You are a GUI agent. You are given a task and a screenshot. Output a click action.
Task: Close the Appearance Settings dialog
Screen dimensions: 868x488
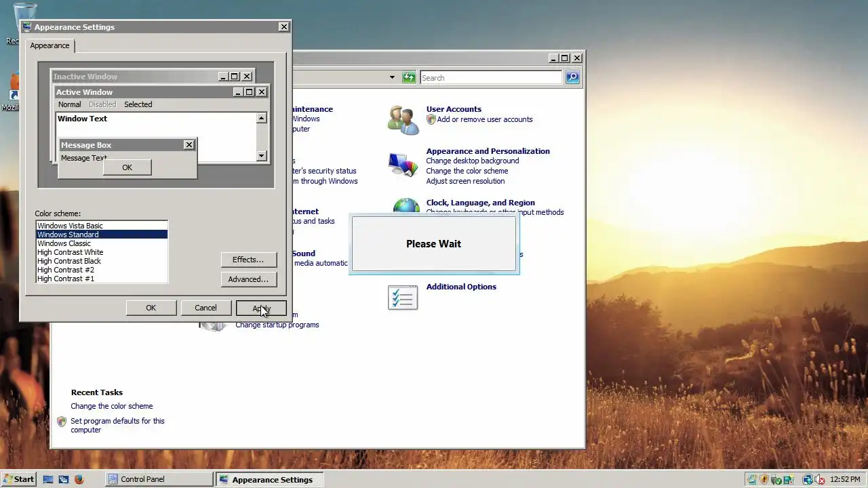pos(283,27)
